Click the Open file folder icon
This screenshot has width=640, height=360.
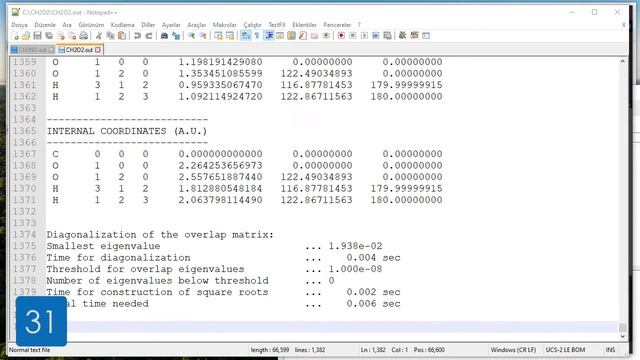tap(26, 36)
